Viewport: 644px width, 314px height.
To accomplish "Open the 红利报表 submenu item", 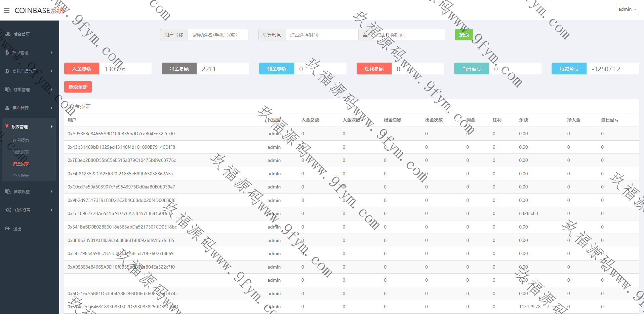I will click(21, 140).
